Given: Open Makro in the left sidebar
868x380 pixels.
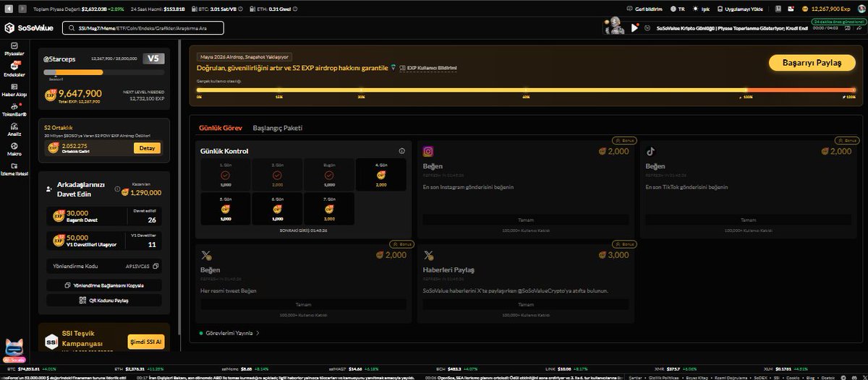Looking at the screenshot, I should (x=14, y=149).
